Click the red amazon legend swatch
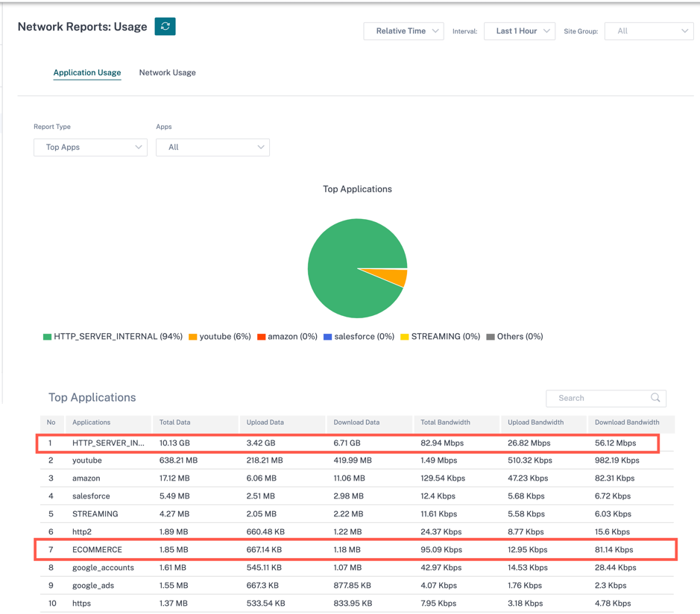The height and width of the screenshot is (614, 700). [x=261, y=337]
